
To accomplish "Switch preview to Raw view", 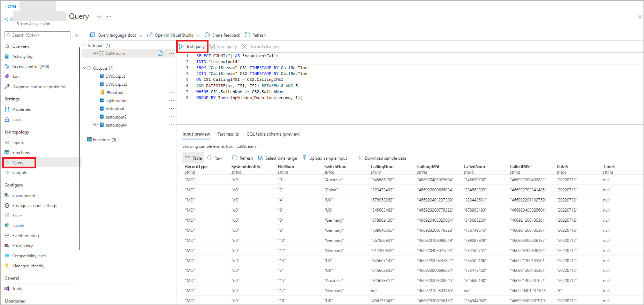I will (215, 158).
